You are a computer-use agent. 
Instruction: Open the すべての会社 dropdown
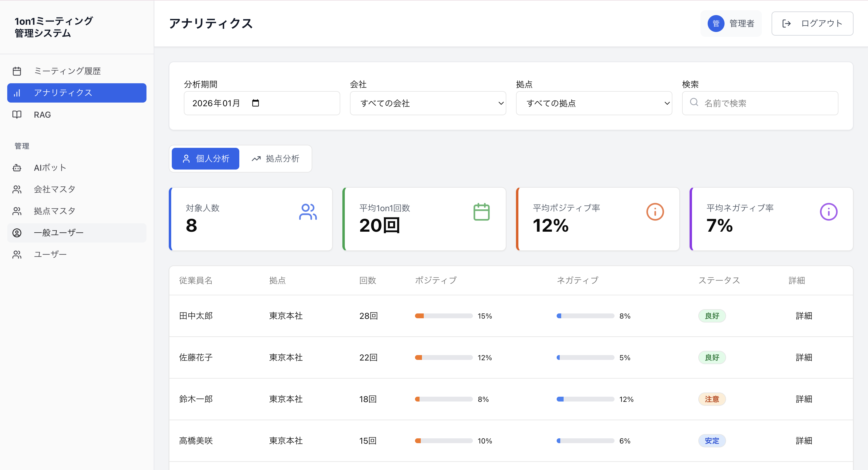427,103
